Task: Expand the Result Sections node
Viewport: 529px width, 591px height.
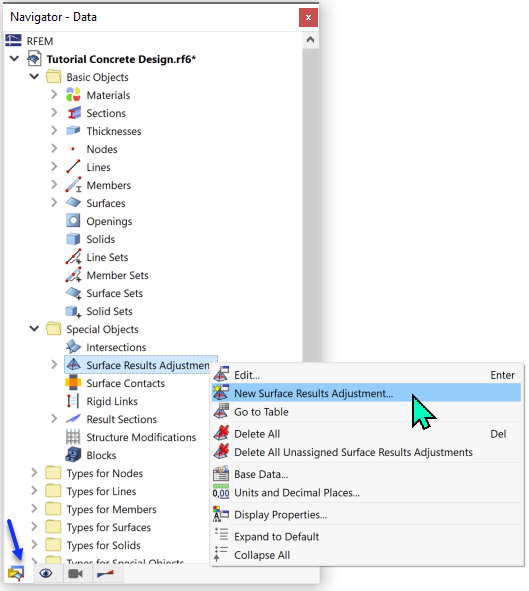Action: point(54,419)
